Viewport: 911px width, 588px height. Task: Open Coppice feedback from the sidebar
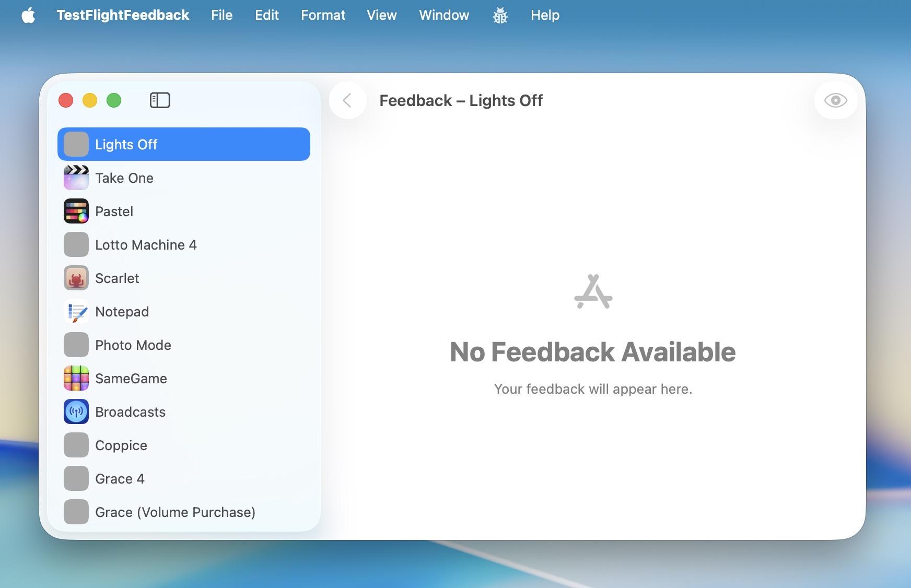[184, 445]
